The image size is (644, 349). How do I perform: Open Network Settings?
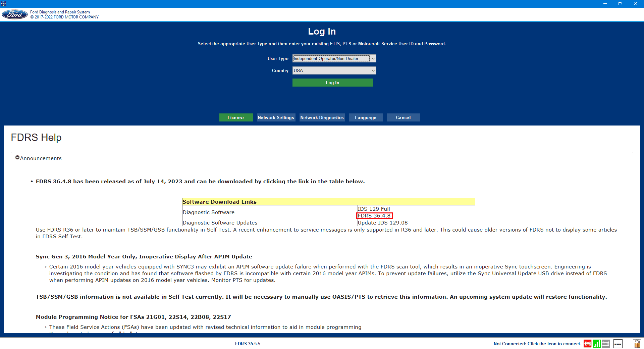tap(276, 117)
